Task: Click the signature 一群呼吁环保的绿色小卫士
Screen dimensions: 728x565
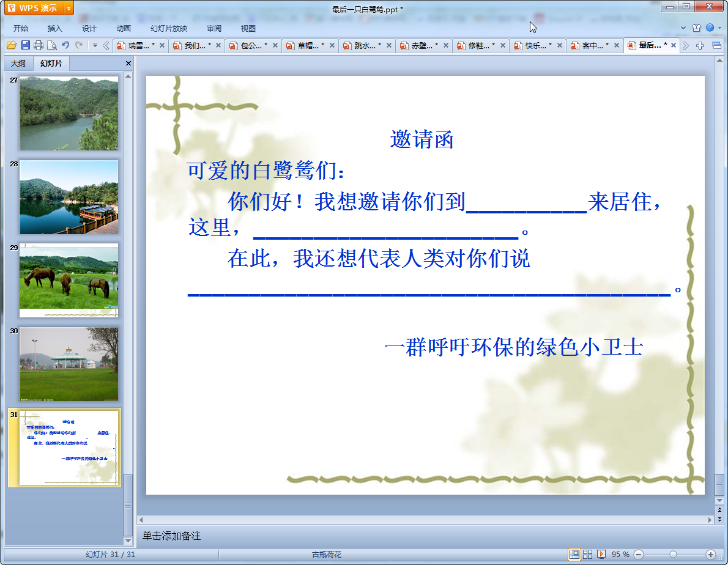Action: [514, 347]
